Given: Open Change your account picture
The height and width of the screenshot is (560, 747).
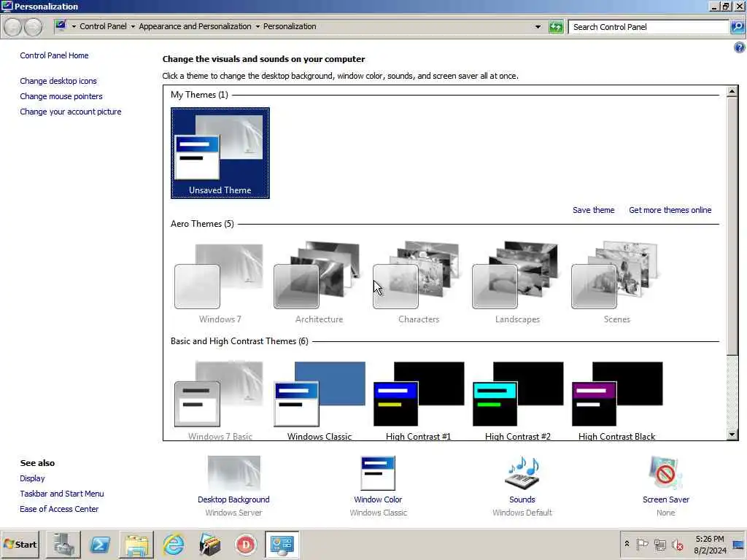Looking at the screenshot, I should [71, 112].
